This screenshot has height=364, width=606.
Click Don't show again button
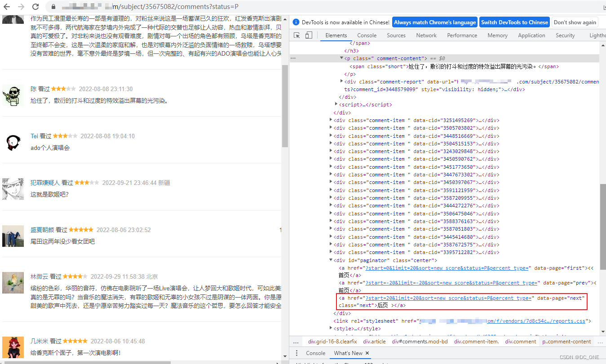(575, 22)
